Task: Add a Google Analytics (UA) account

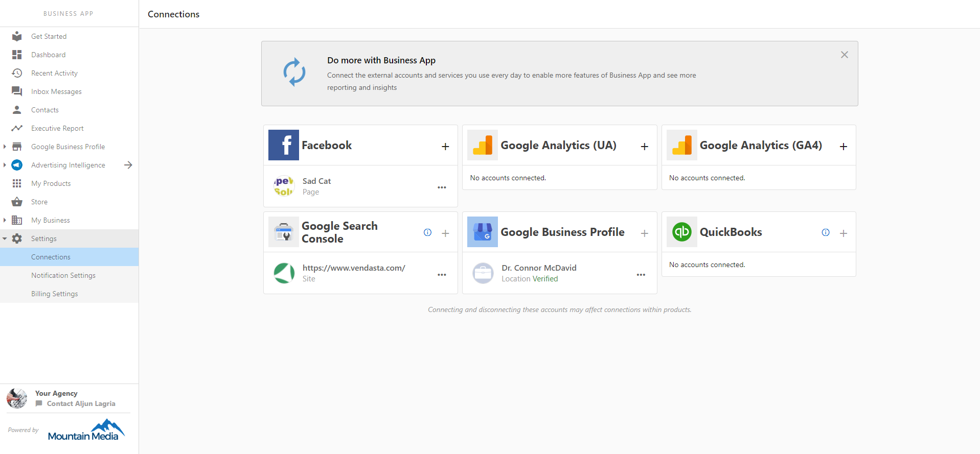Action: [x=645, y=147]
